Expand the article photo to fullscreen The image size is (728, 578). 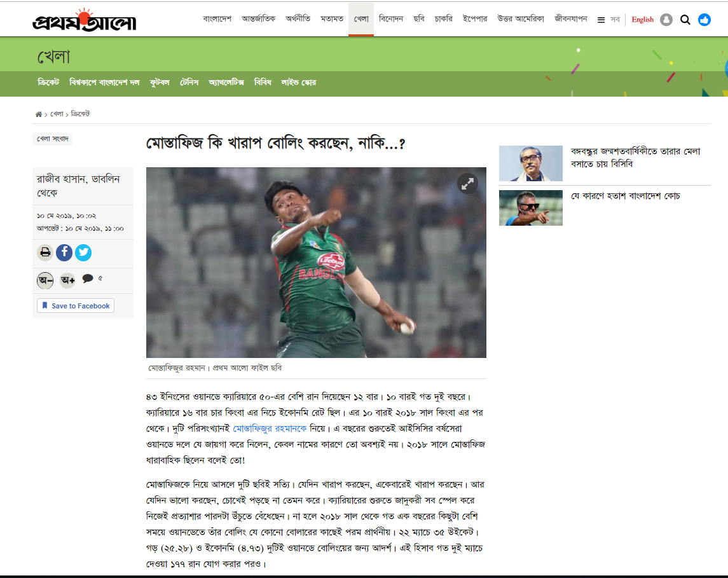(x=467, y=184)
